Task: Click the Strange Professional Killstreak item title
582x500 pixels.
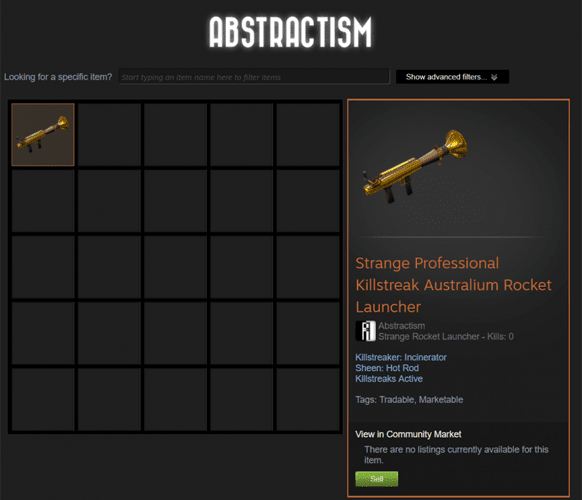Action: tap(454, 285)
